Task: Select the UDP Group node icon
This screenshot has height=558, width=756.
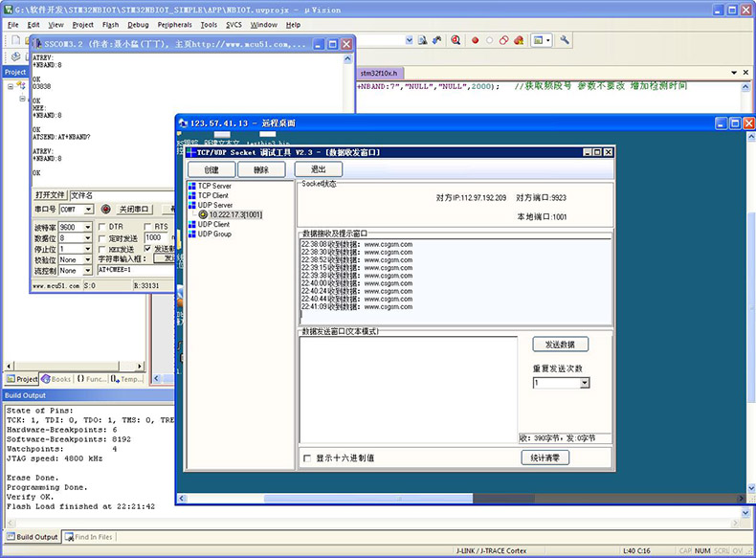Action: tap(192, 234)
